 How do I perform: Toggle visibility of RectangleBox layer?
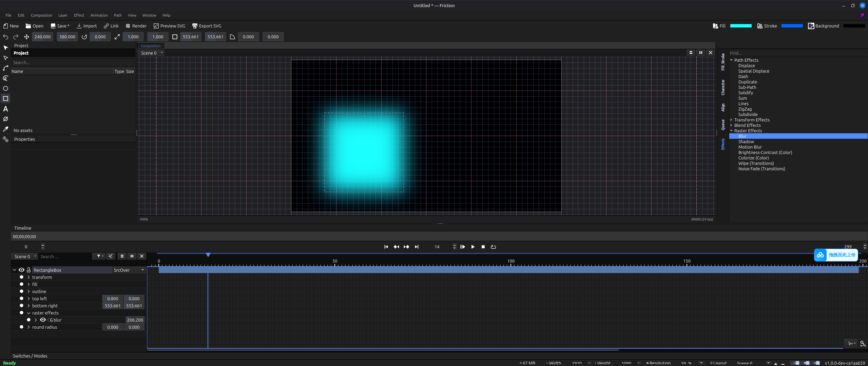(21, 270)
